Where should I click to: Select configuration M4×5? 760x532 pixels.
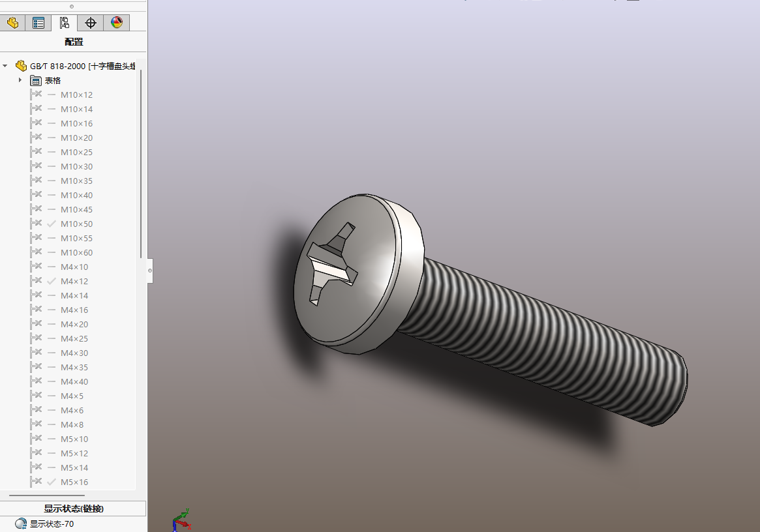72,396
